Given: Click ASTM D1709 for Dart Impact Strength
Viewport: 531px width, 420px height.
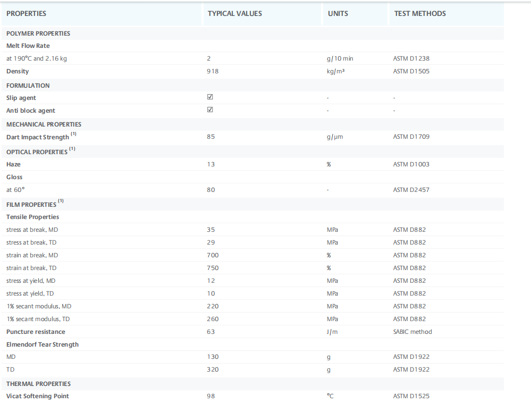Looking at the screenshot, I should coord(411,137).
